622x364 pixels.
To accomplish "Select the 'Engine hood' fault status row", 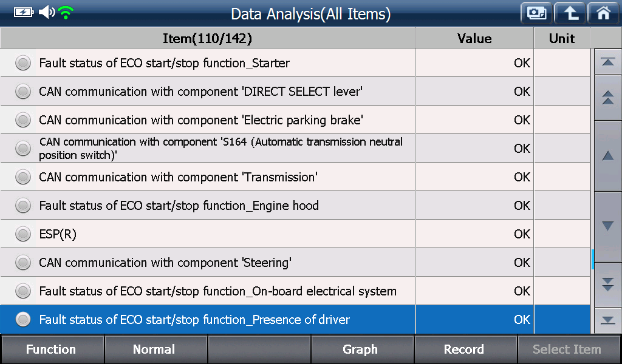I will pos(295,206).
